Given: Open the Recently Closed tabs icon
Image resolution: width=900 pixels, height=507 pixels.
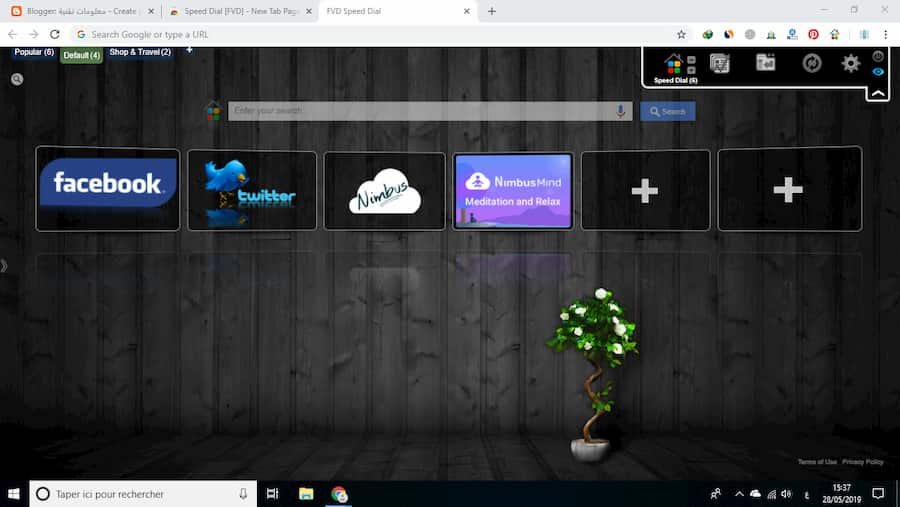Looking at the screenshot, I should 765,63.
